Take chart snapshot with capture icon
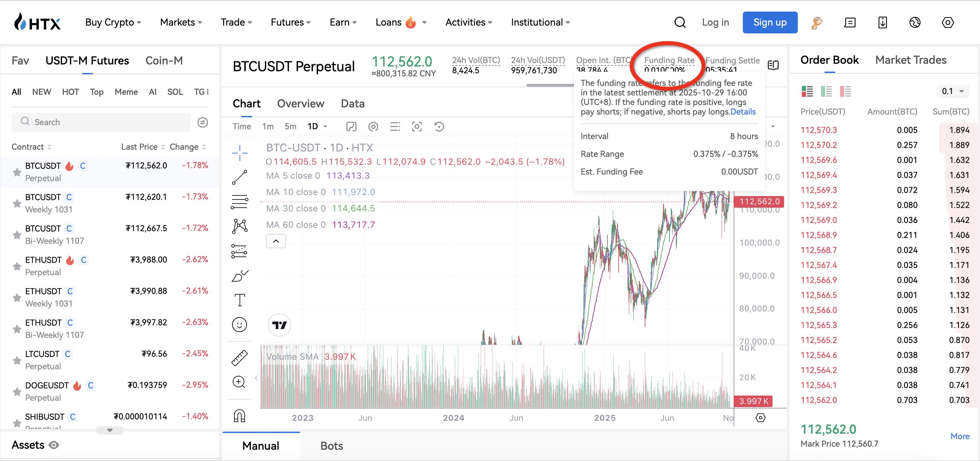This screenshot has height=461, width=980. 417,127
